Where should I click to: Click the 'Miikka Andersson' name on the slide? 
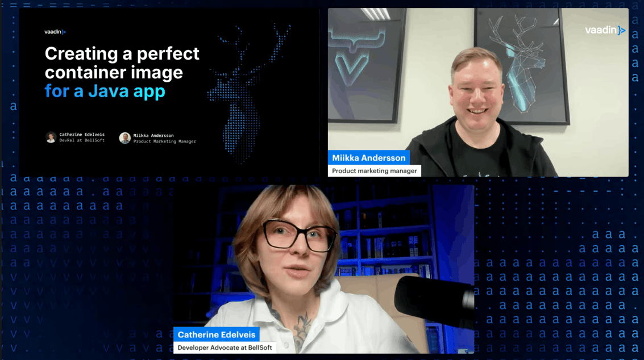tap(153, 136)
